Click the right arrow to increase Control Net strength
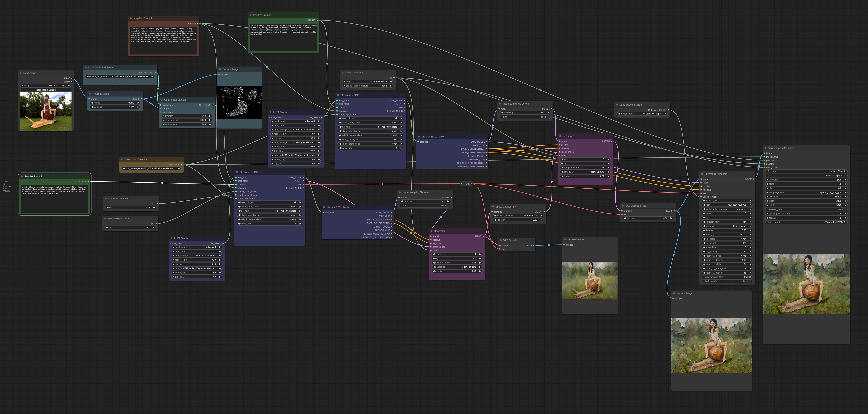This screenshot has height=414, width=868. (x=210, y=116)
